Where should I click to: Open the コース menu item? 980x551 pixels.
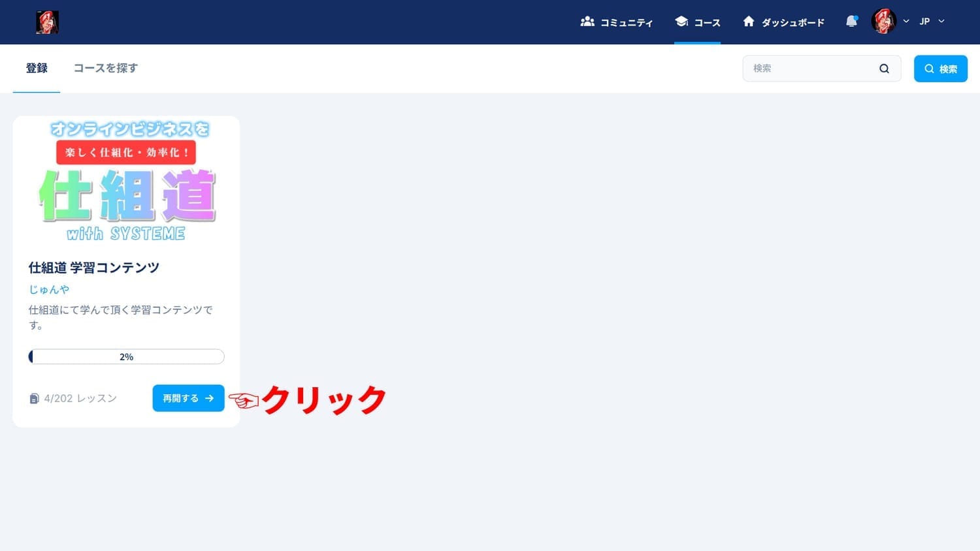click(698, 22)
